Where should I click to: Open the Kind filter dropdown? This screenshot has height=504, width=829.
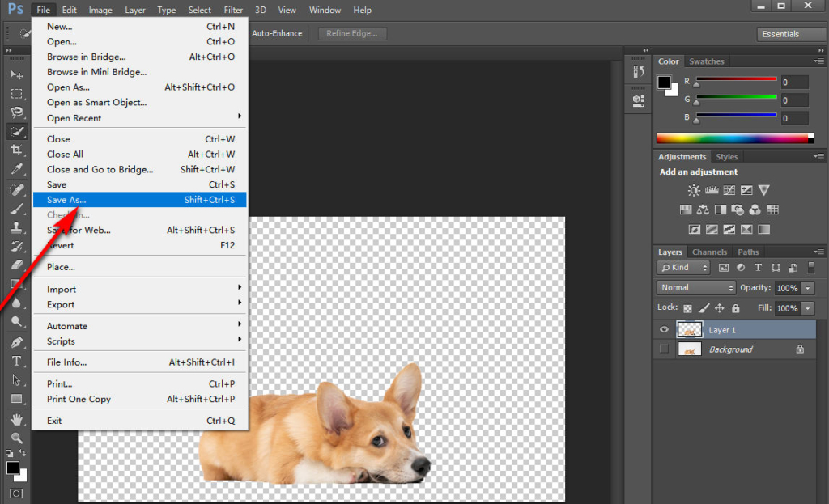(x=682, y=267)
